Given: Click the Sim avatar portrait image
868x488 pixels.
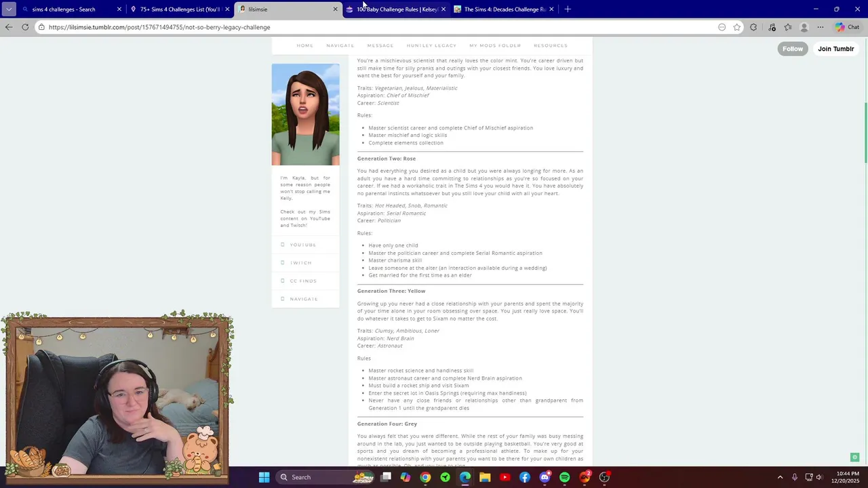Looking at the screenshot, I should pos(306,115).
